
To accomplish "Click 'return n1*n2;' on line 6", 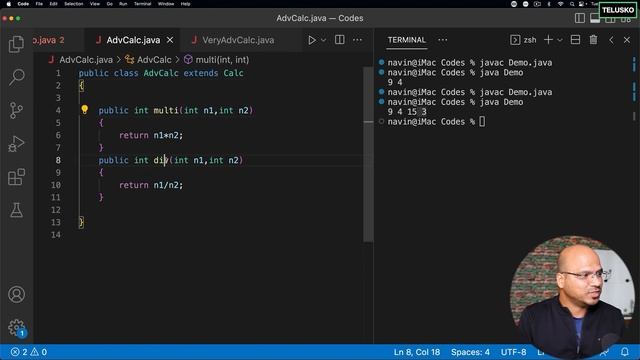I will [151, 135].
